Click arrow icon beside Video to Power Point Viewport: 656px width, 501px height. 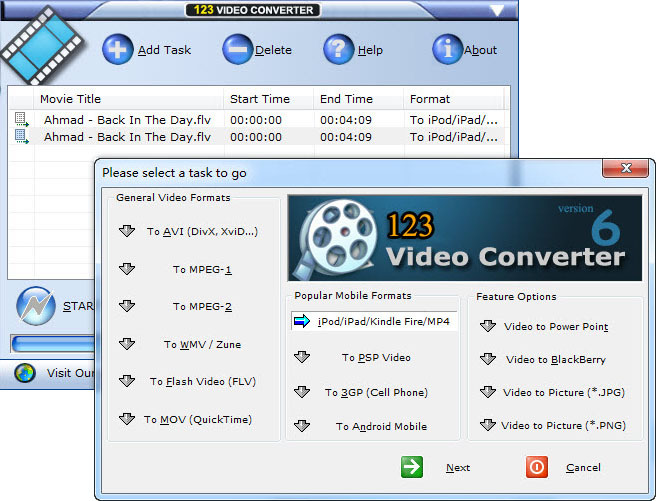pyautogui.click(x=488, y=326)
